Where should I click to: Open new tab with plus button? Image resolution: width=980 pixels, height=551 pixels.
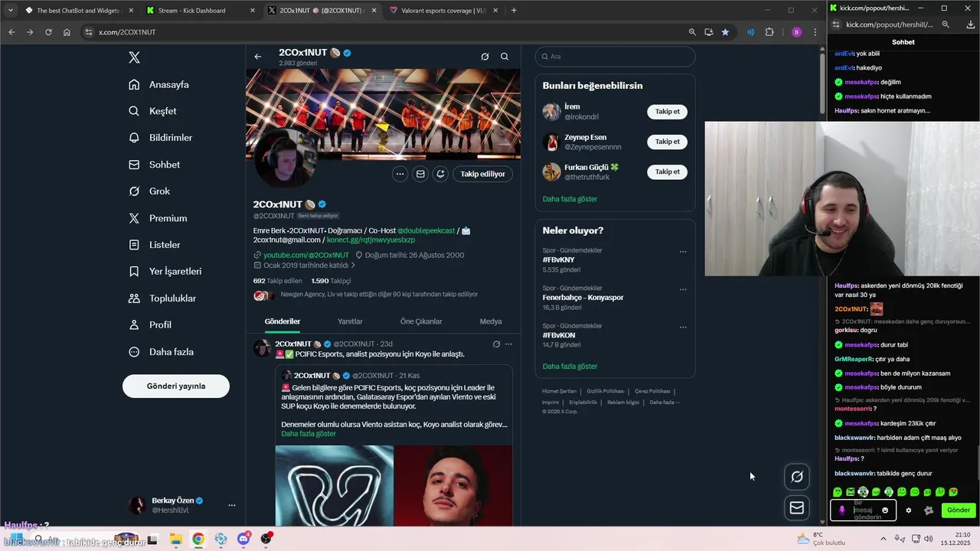click(x=514, y=11)
